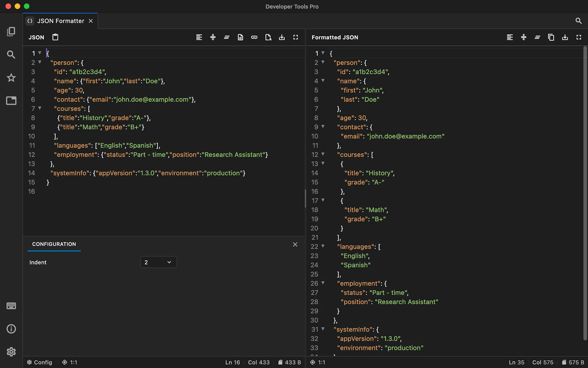Collapse "contact" fold arrow in Formatted JSON line 9
This screenshot has width=588, height=368.
323,127
